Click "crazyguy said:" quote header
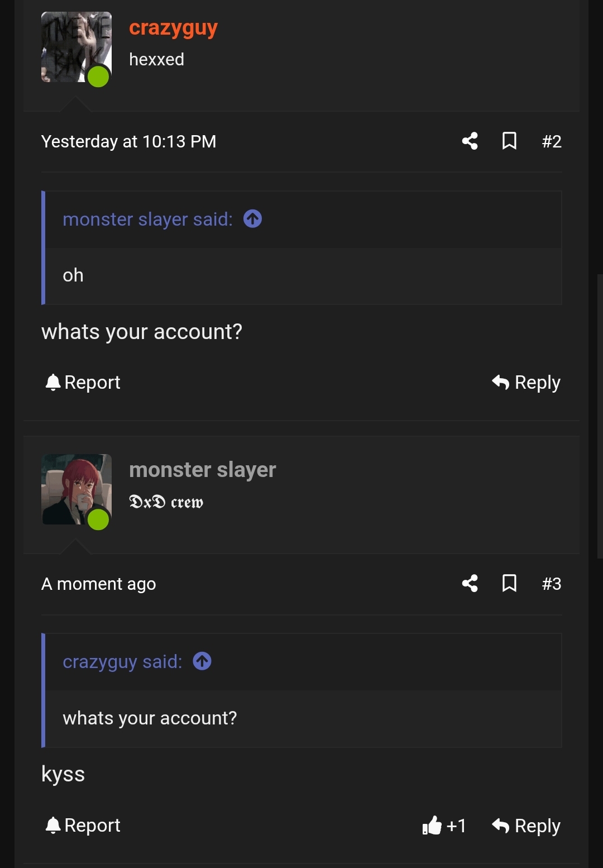 pyautogui.click(x=122, y=662)
